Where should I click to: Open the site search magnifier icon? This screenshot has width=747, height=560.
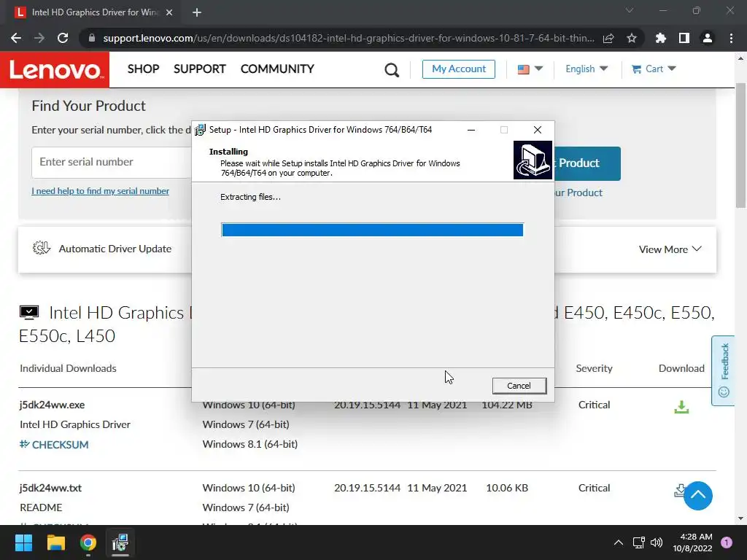(392, 70)
